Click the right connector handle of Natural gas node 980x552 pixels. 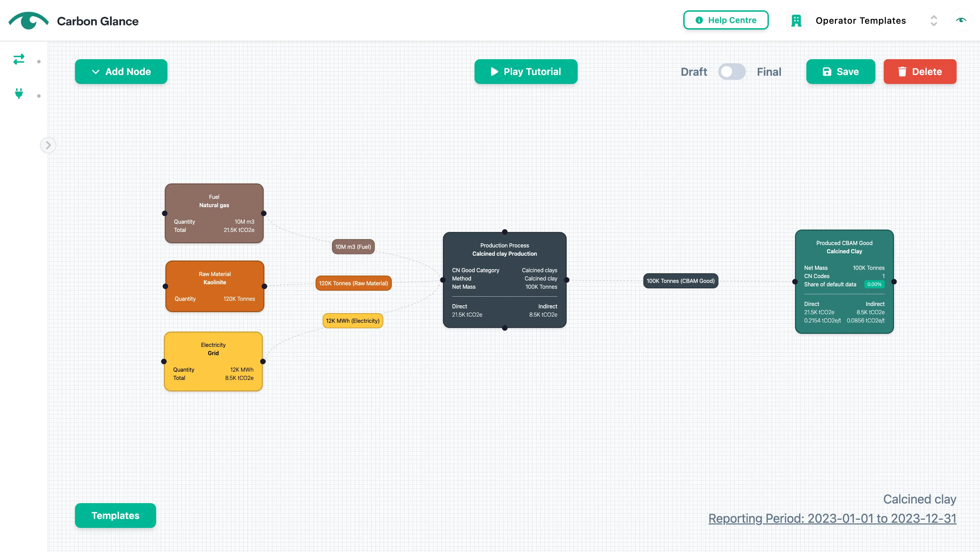(264, 213)
